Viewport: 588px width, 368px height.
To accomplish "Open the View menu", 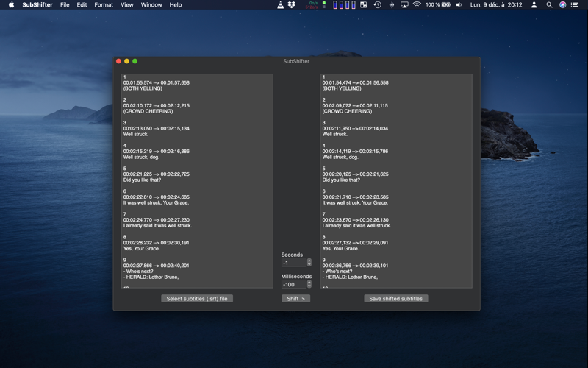I will pos(126,5).
